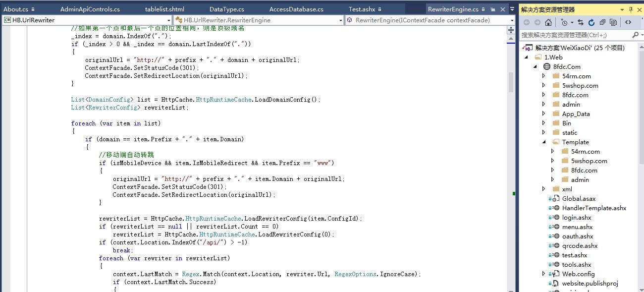Screen dimensions: 644x292
Task: Select the qrcode.ashx file
Action: click(x=580, y=245)
